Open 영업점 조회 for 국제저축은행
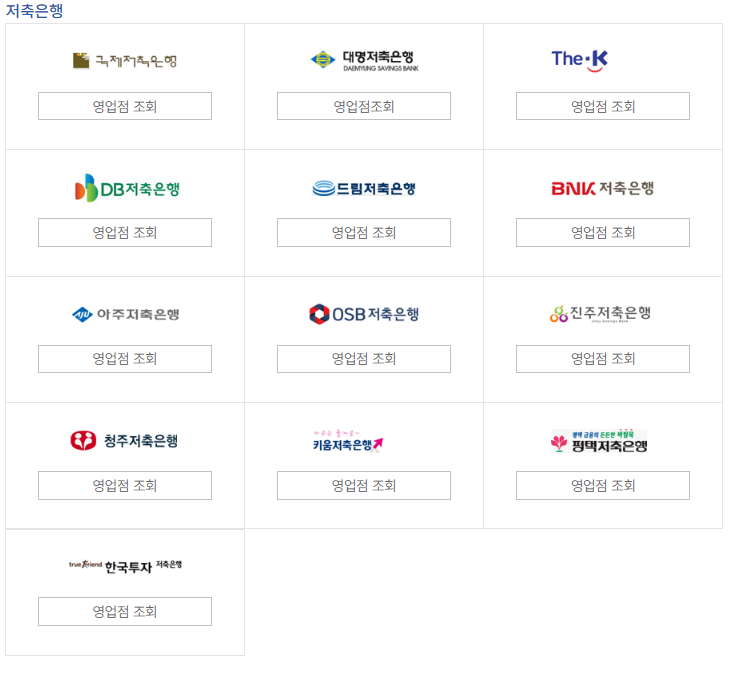The height and width of the screenshot is (674, 735). click(x=125, y=106)
